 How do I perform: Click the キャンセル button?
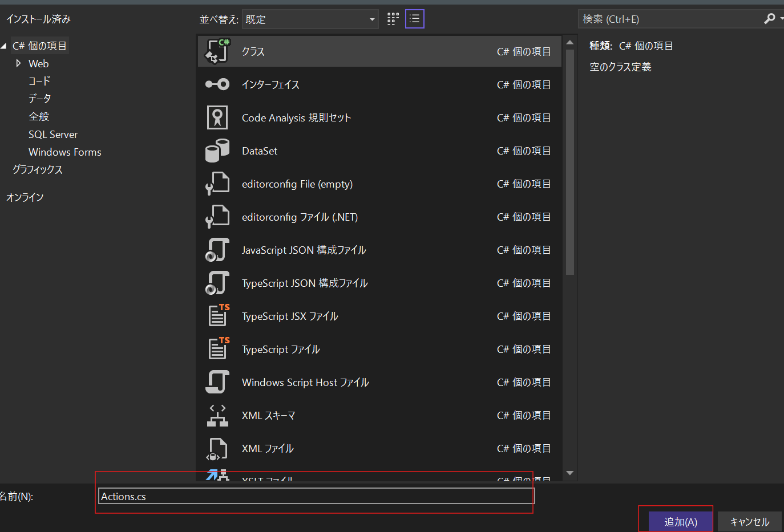(x=749, y=522)
